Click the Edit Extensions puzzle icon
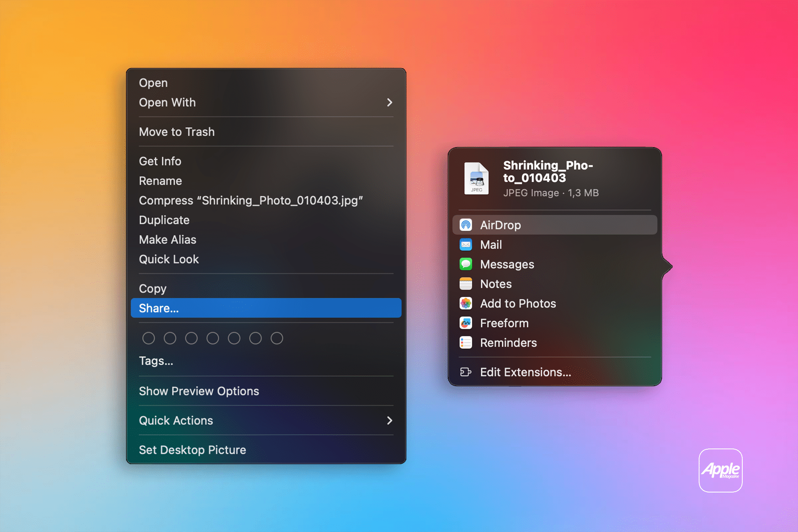Viewport: 798px width, 532px height. pyautogui.click(x=465, y=372)
